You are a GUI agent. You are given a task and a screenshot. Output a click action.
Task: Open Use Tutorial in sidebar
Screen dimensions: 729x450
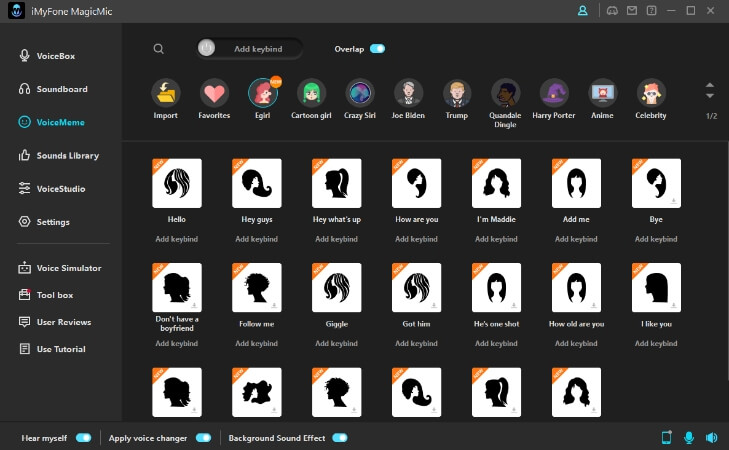[52, 349]
